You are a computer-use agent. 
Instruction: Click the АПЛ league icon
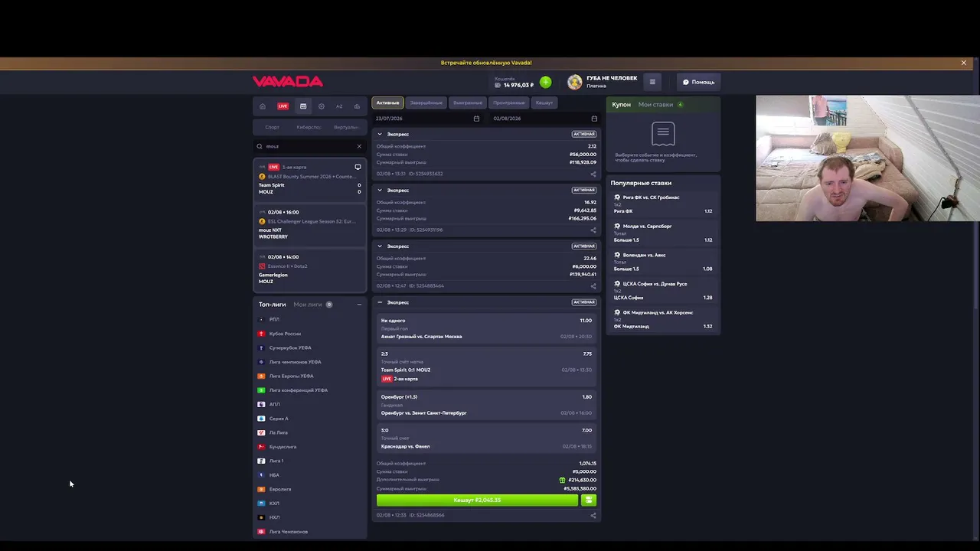(261, 404)
